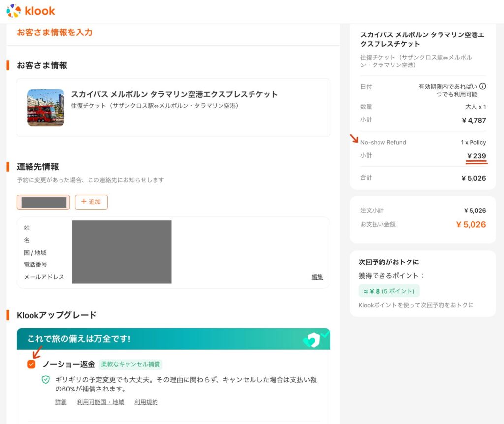Click the No-show Refund subtotal ¥239
The height and width of the screenshot is (424, 504).
476,156
